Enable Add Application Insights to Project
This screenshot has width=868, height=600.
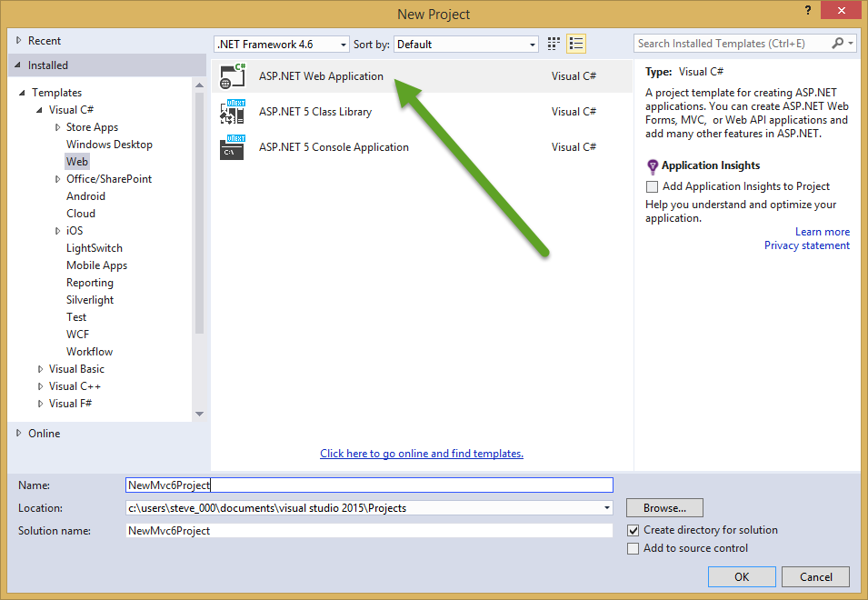click(652, 186)
